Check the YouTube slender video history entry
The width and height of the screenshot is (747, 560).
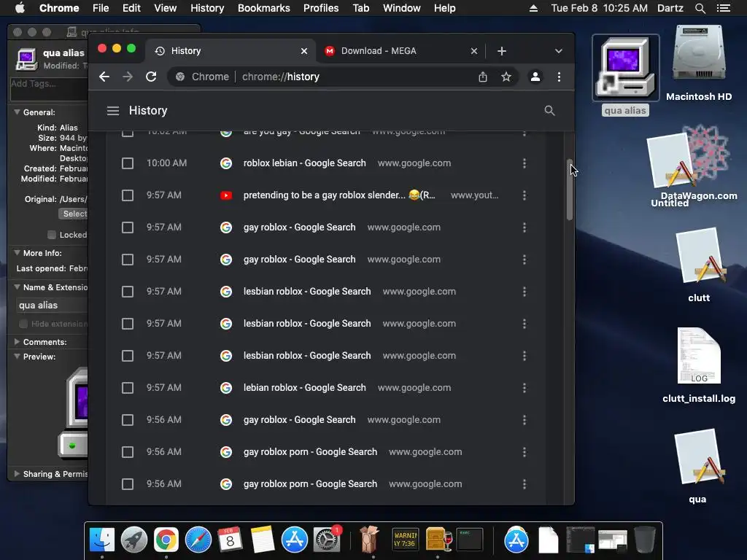(x=127, y=195)
